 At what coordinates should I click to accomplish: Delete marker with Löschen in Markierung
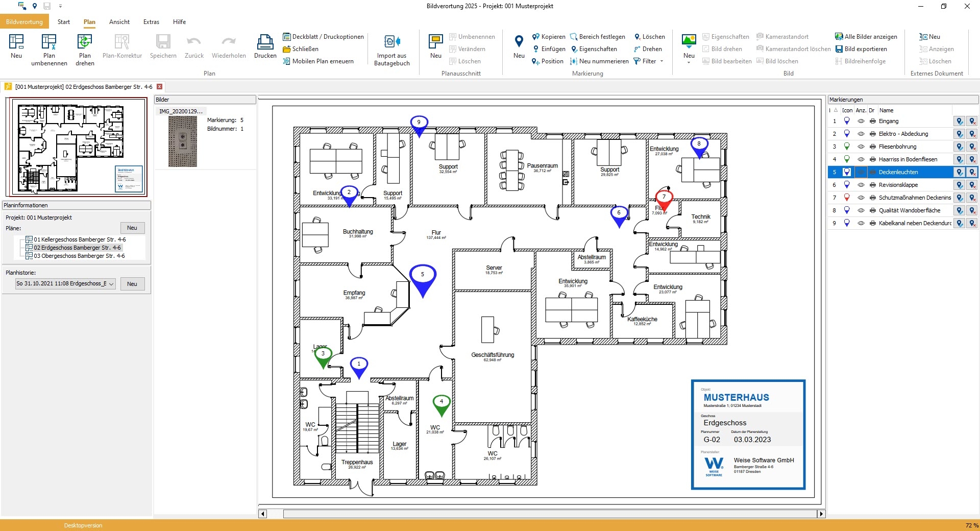pyautogui.click(x=649, y=37)
